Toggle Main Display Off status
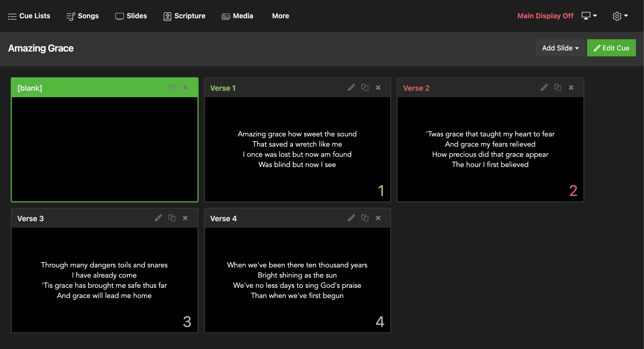 point(545,16)
